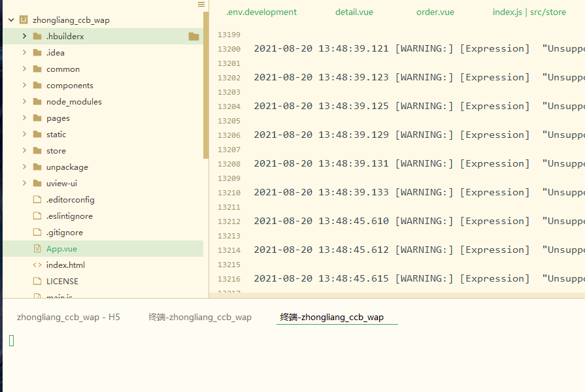Expand the uview-ui folder arrow
Image resolution: width=585 pixels, height=392 pixels.
[24, 184]
